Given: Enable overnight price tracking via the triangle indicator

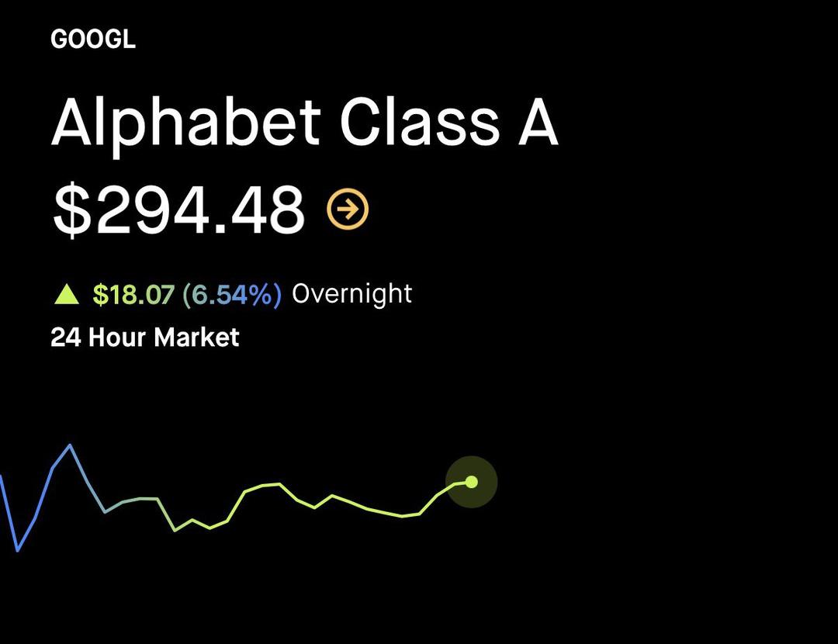Looking at the screenshot, I should (66, 293).
